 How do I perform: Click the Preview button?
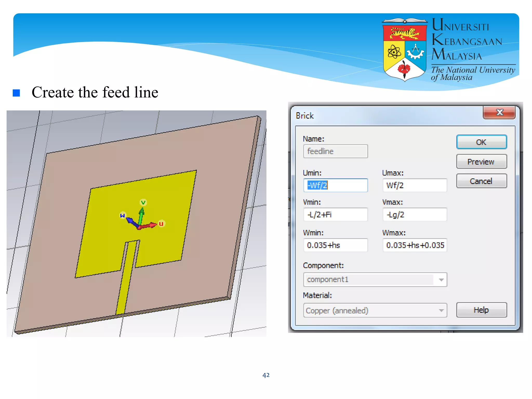pyautogui.click(x=481, y=162)
